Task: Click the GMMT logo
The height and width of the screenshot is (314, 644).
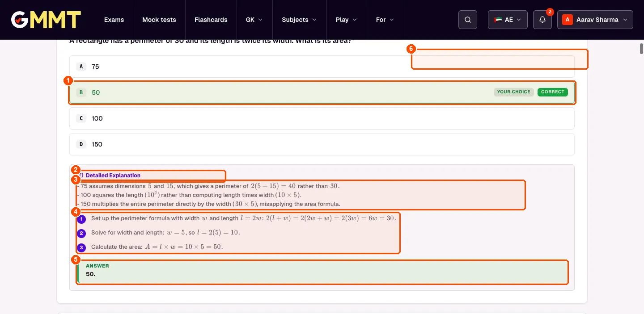Action: click(46, 20)
